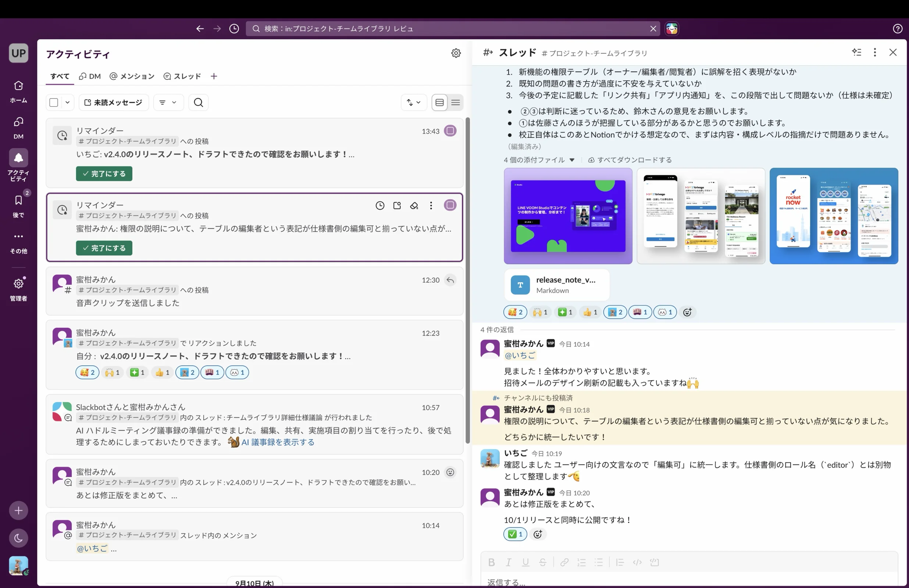Open the filter lines dropdown
The height and width of the screenshot is (588, 909).
pos(168,102)
